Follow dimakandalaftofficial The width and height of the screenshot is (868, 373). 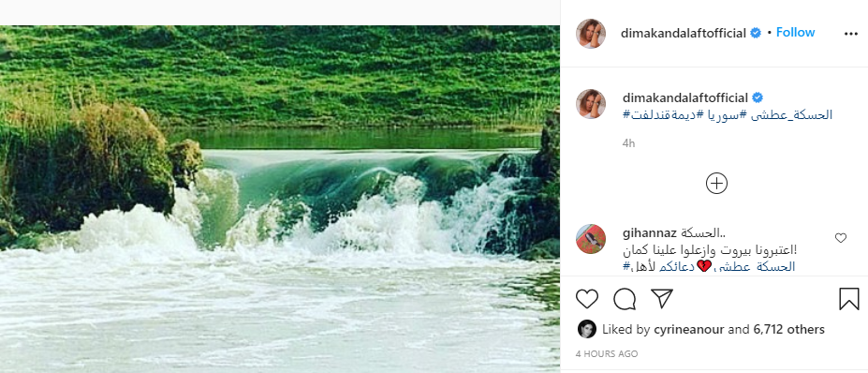coord(795,32)
